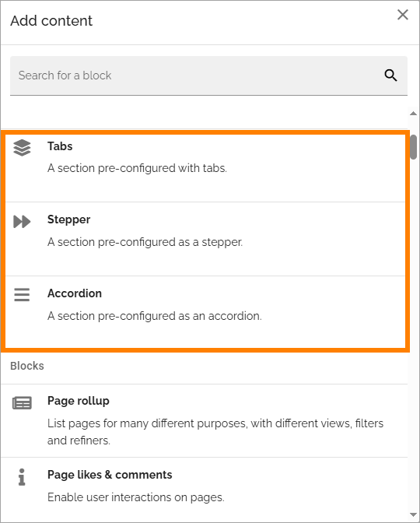The height and width of the screenshot is (523, 420).
Task: Add the Page rollup block
Action: point(204,420)
